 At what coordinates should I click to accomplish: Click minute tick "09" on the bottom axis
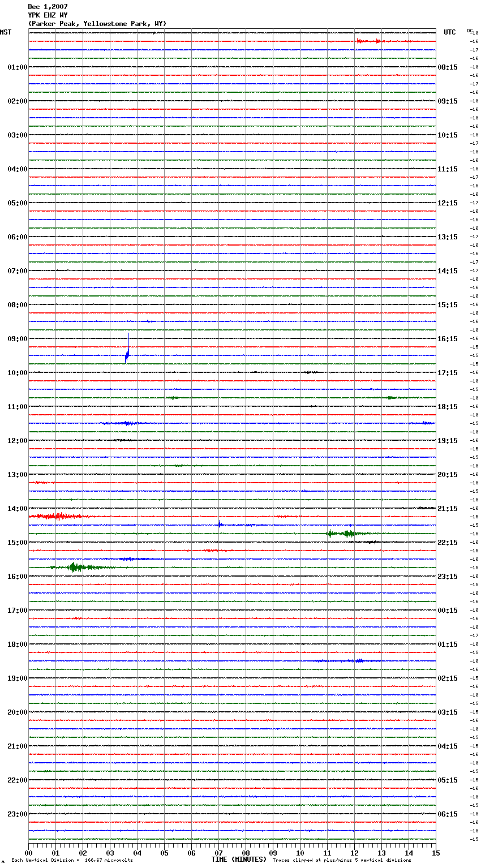(x=273, y=853)
